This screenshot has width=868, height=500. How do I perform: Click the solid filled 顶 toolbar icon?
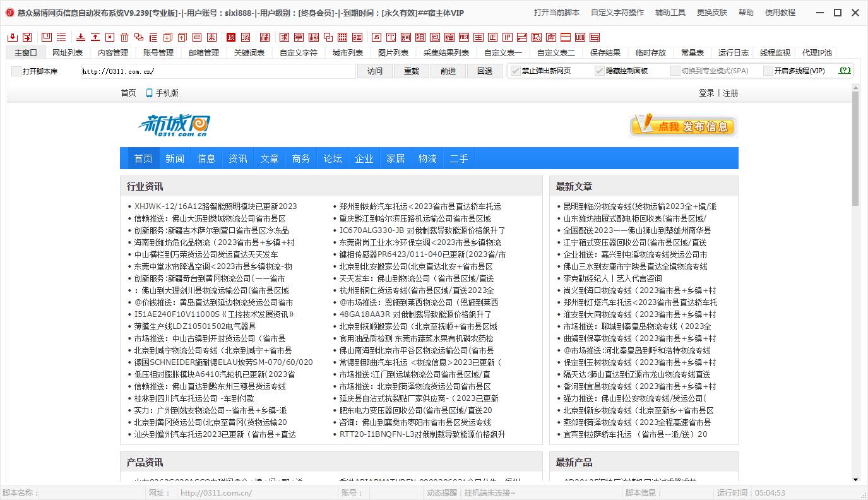click(231, 37)
